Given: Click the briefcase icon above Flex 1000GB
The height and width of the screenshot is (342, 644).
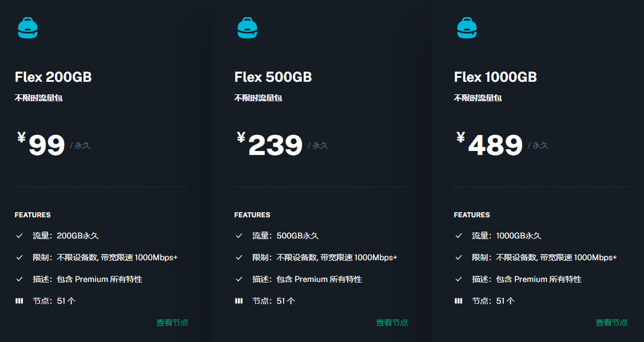Looking at the screenshot, I should pyautogui.click(x=467, y=28).
